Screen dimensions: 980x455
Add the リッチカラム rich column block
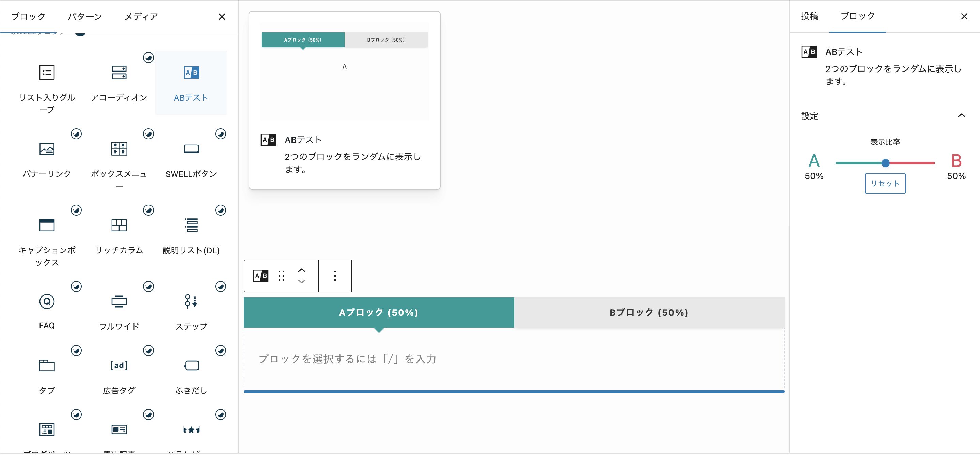pyautogui.click(x=119, y=234)
